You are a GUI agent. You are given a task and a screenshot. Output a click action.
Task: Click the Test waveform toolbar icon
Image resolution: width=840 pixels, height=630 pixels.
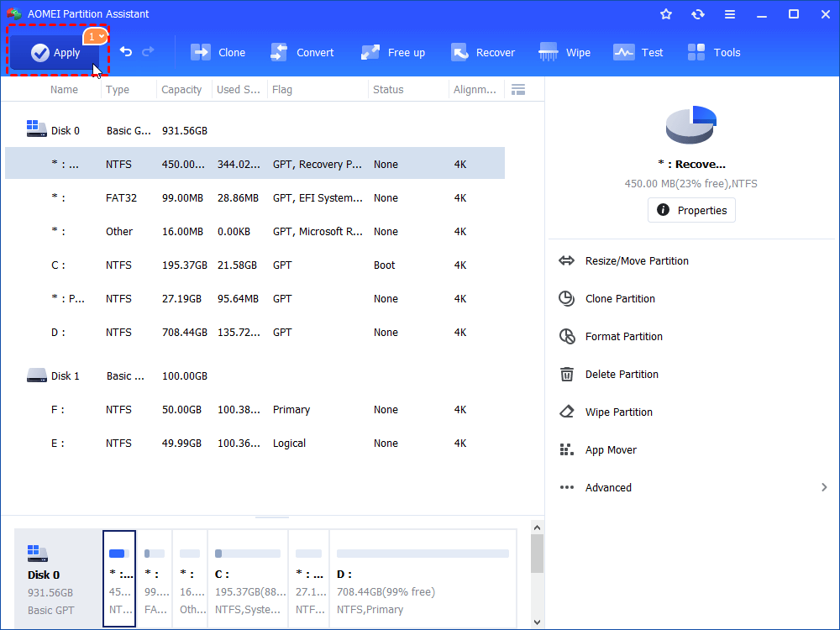623,52
